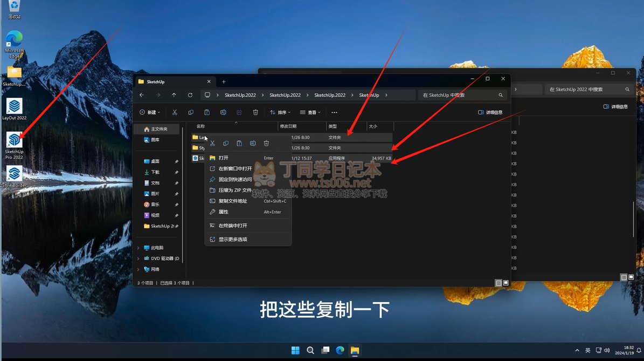The height and width of the screenshot is (361, 644).
Task: Open the three-dots See more menu
Action: pos(334,112)
